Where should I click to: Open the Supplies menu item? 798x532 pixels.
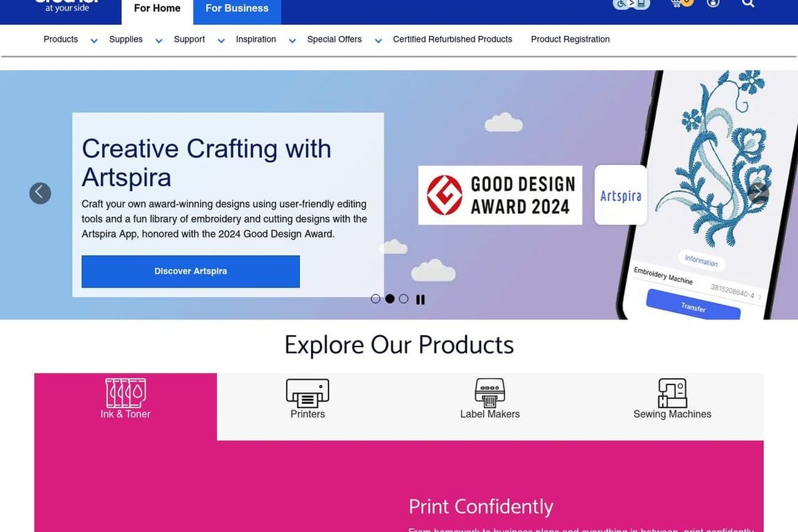pos(125,39)
